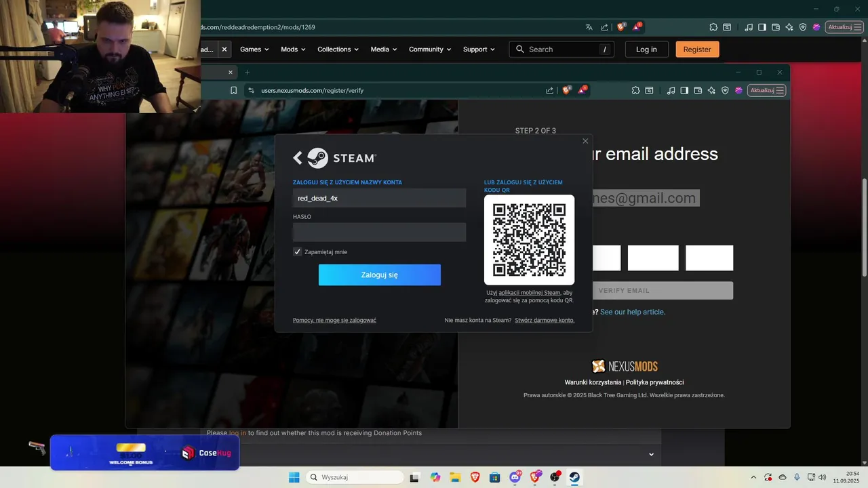Screen dimensions: 868x488
Task: Close the Steam login dialog
Action: [585, 141]
